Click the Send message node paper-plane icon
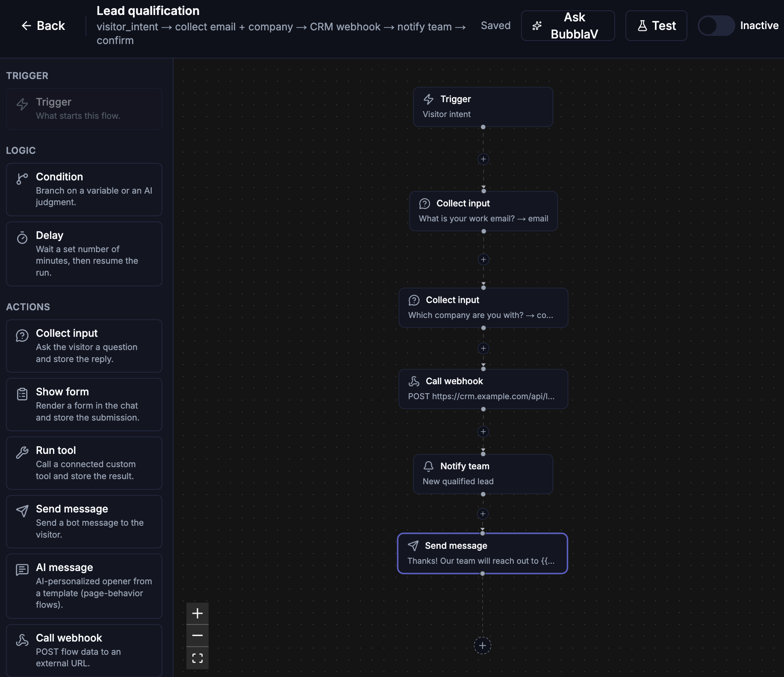 click(413, 546)
